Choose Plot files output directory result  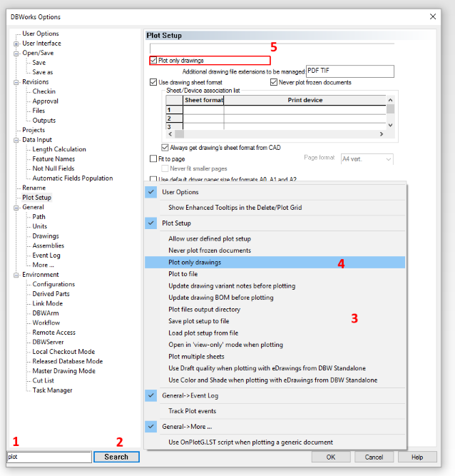[275, 309]
